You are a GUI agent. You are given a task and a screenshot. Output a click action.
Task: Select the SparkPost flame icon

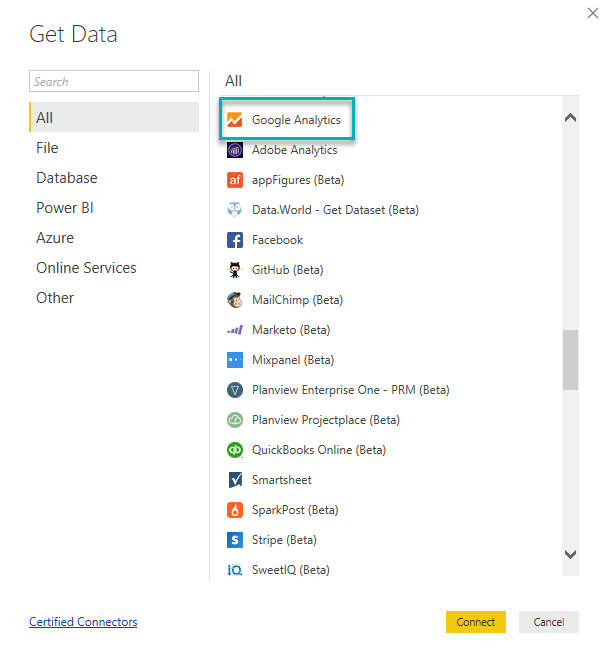[235, 510]
